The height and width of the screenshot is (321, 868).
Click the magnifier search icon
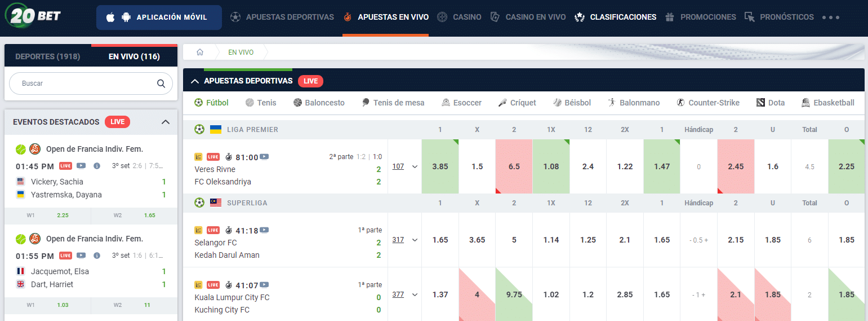(161, 83)
